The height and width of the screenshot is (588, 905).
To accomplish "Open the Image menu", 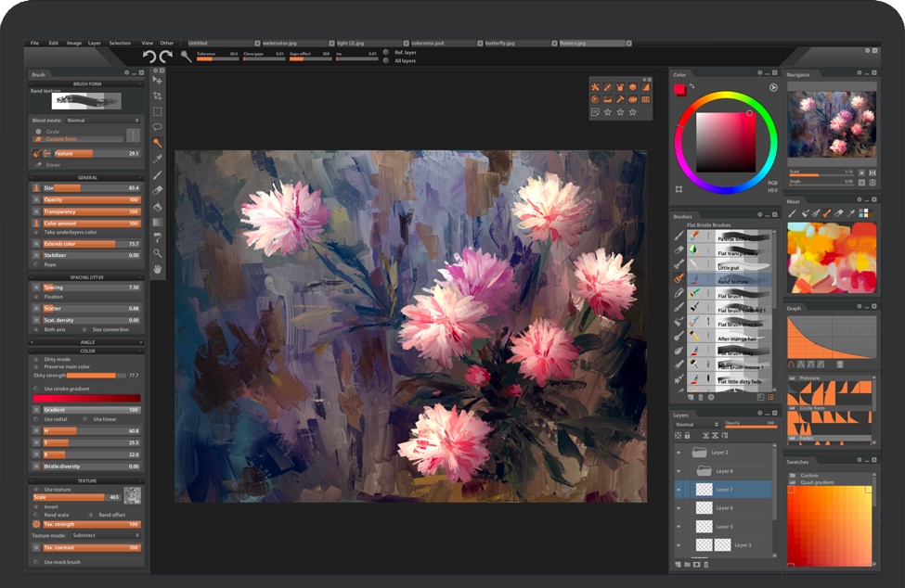I will (x=73, y=43).
